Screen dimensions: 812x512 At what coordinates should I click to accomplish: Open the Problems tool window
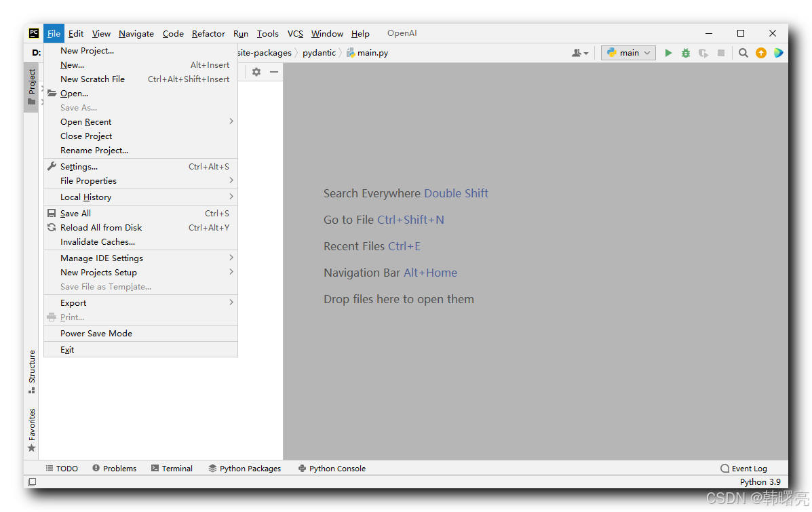pos(115,468)
